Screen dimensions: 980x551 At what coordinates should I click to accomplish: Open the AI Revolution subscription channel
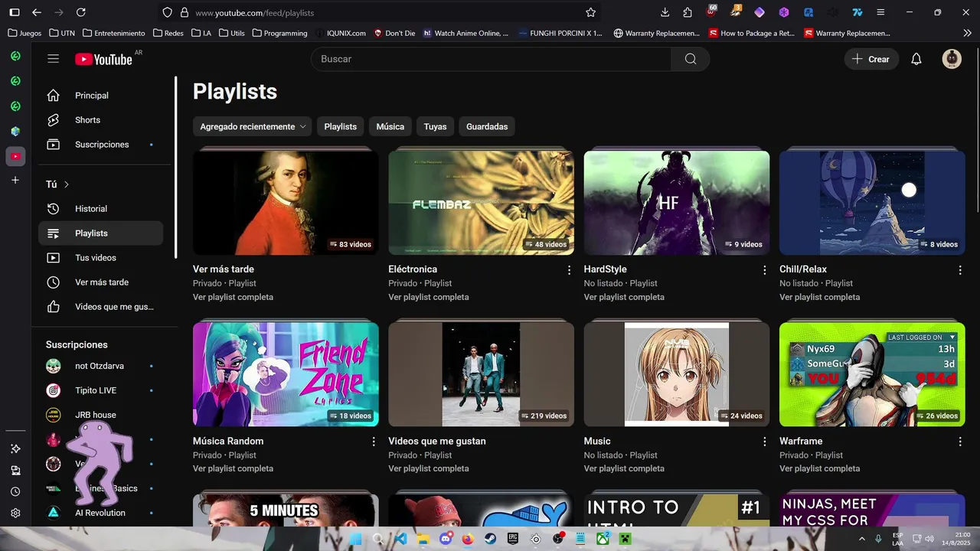point(100,513)
